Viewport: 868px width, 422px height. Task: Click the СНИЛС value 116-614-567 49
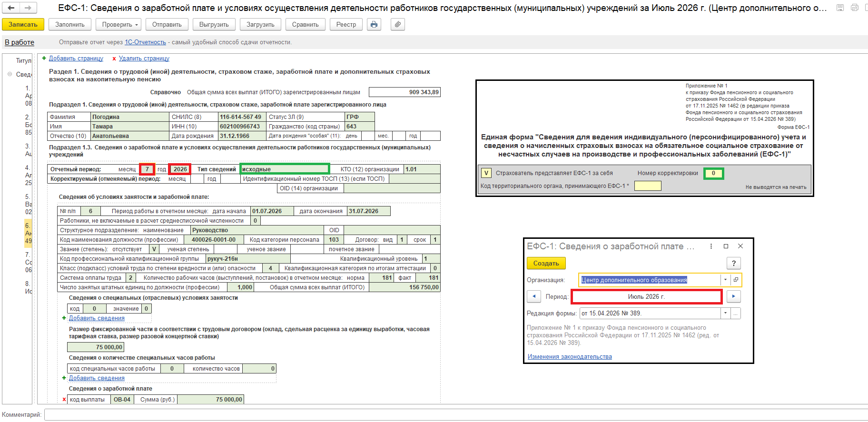(x=242, y=117)
